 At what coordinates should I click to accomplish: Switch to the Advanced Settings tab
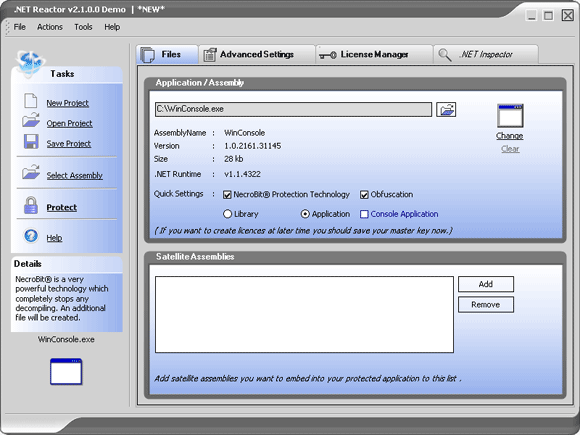tap(257, 54)
